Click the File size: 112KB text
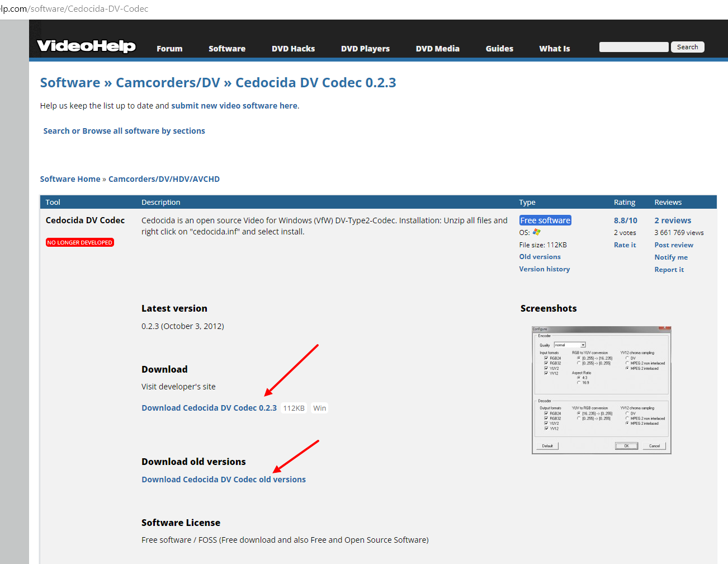Screen dimensions: 728x564 point(543,245)
